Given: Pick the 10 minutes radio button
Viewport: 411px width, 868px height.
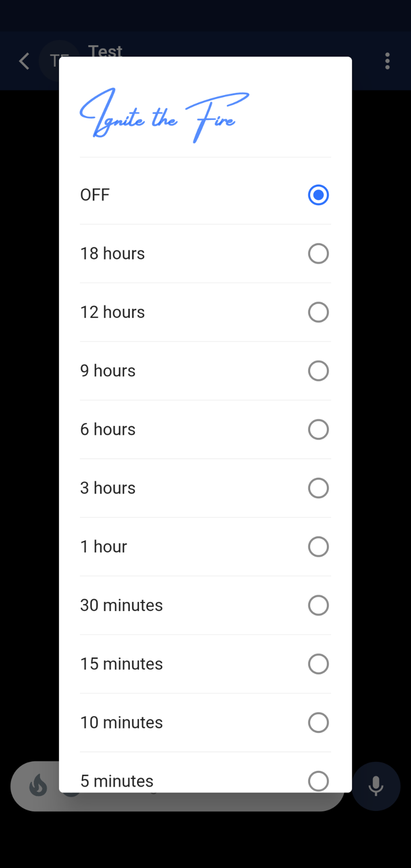Looking at the screenshot, I should tap(318, 722).
